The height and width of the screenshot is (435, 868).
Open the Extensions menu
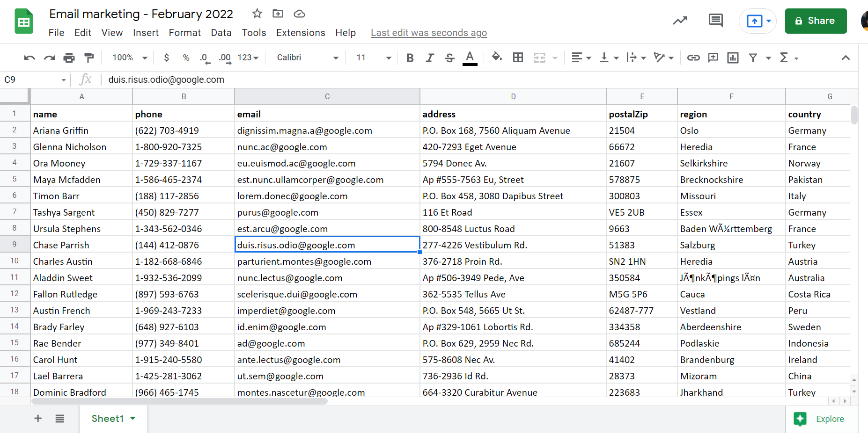301,33
